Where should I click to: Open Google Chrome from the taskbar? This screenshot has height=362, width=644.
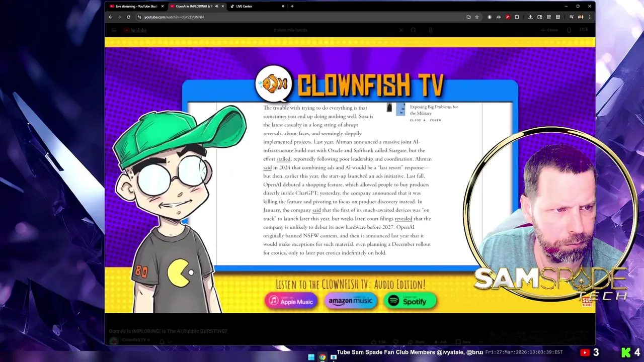(322, 357)
